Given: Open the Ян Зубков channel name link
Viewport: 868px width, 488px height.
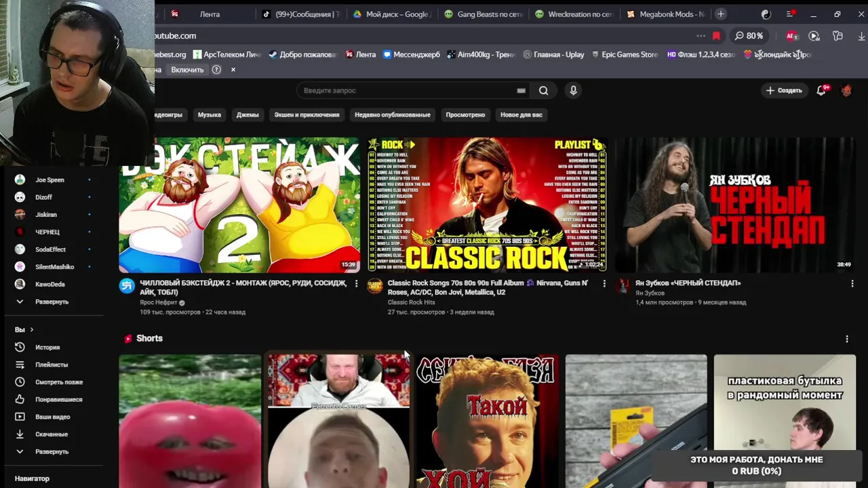Looking at the screenshot, I should click(x=650, y=293).
